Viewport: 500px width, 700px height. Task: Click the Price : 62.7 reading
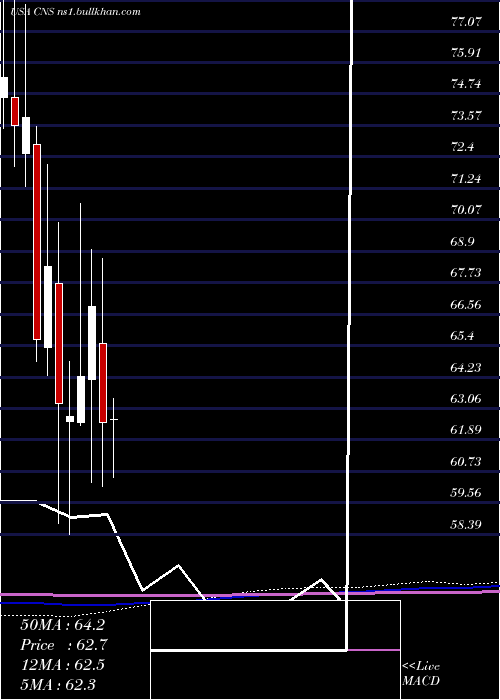(x=64, y=645)
